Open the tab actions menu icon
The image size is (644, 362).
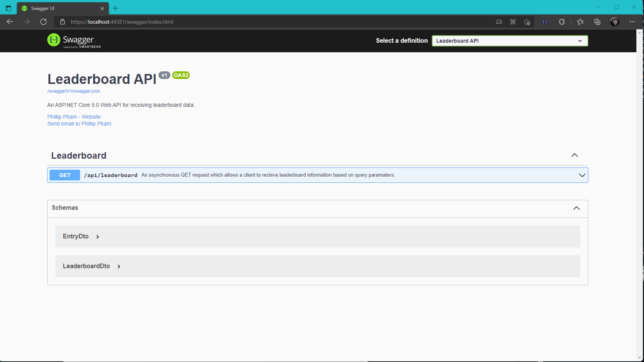coord(8,8)
